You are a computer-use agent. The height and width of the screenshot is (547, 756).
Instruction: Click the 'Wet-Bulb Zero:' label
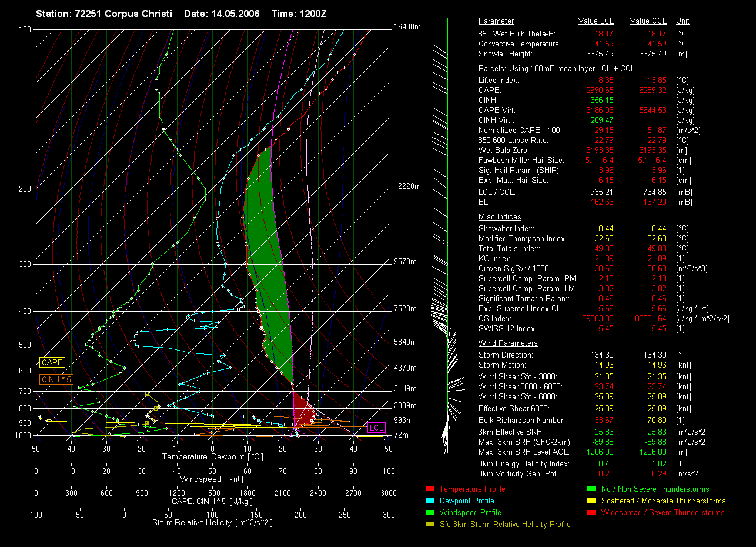(504, 150)
